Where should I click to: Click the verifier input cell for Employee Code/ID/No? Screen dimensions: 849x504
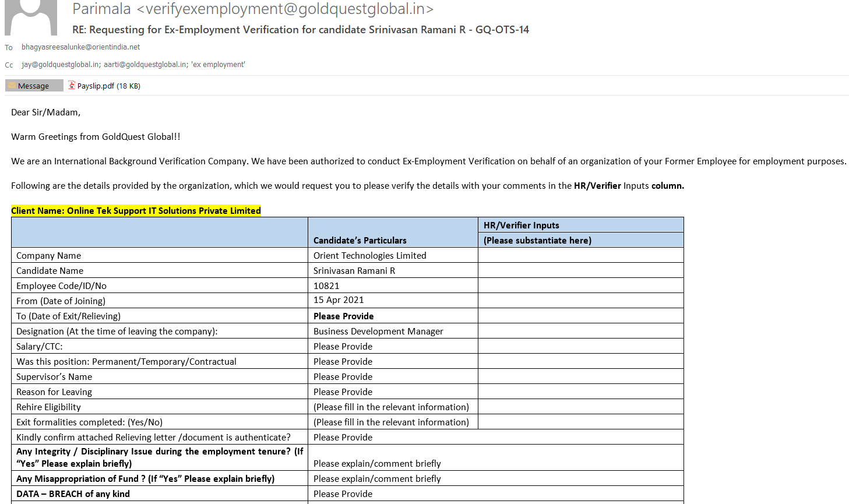click(x=580, y=286)
